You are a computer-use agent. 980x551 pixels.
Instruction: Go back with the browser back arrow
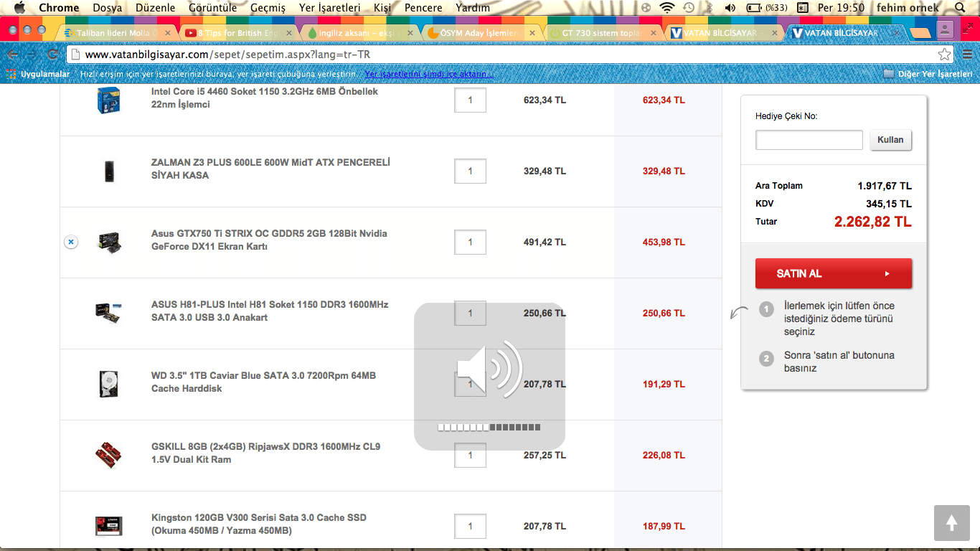pyautogui.click(x=13, y=55)
